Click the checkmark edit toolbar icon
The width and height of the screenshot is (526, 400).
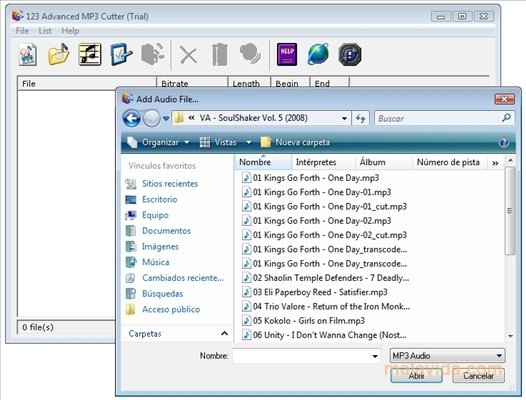121,54
